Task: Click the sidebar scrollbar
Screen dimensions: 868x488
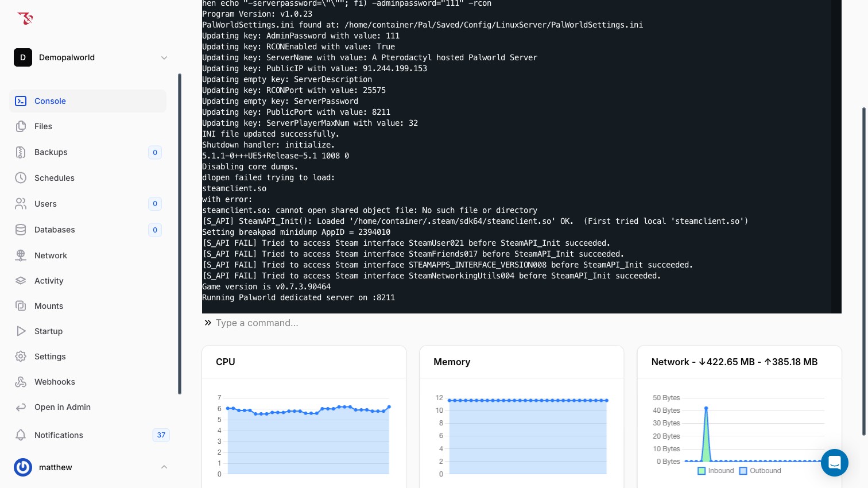Action: coord(180,234)
